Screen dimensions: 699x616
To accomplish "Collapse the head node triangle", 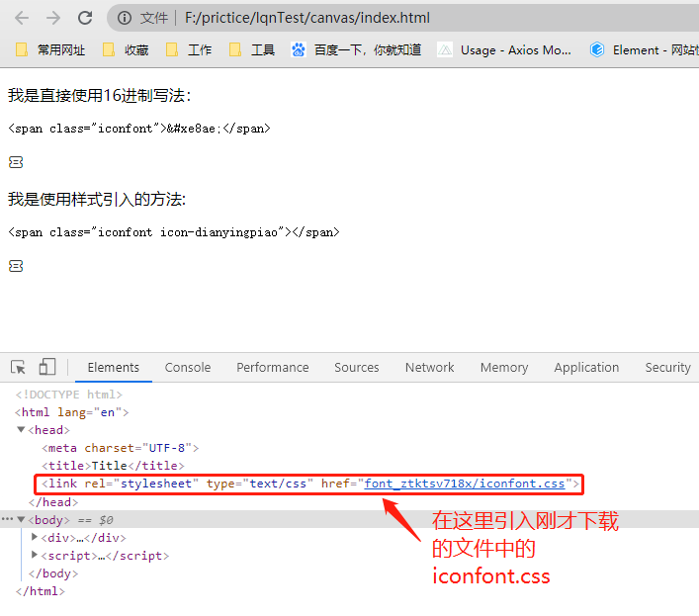I will tap(21, 430).
